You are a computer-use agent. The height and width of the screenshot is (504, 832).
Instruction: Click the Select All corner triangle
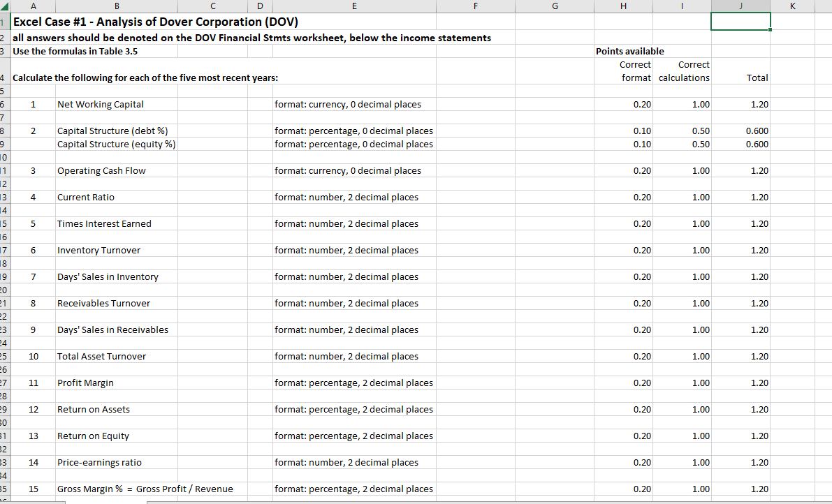point(5,6)
